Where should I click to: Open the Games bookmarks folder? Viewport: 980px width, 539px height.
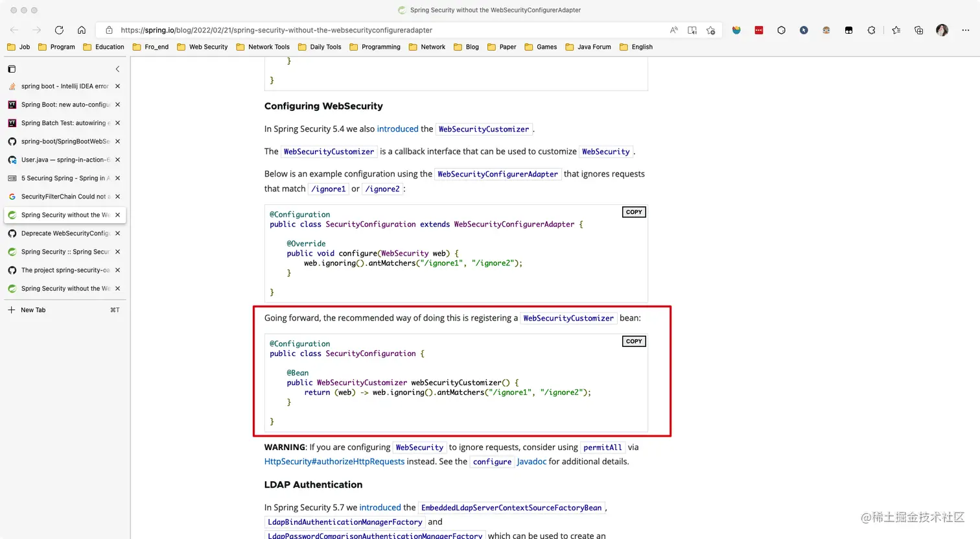(541, 47)
